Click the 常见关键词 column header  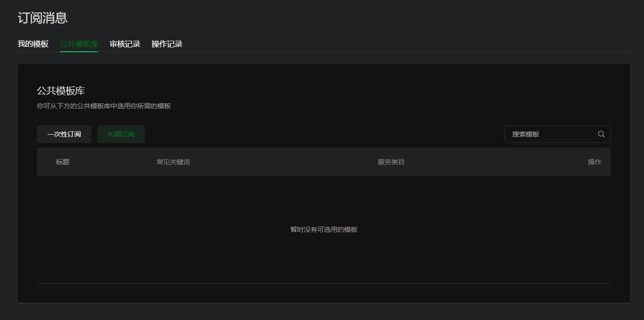173,162
